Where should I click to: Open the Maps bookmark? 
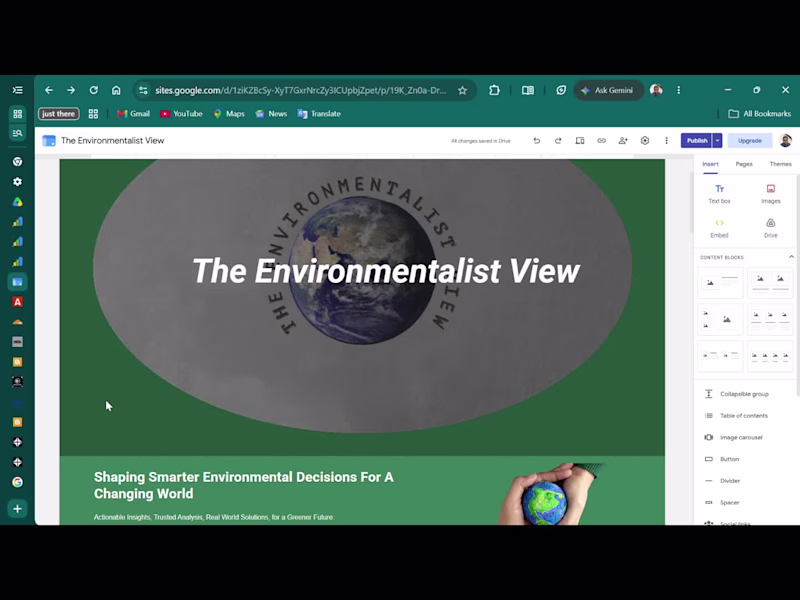pos(229,114)
